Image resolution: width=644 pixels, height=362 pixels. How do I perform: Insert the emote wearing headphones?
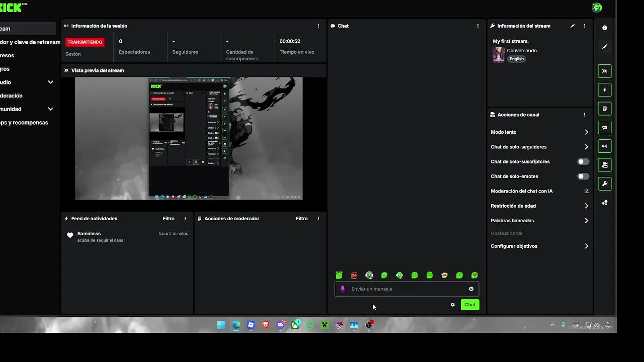(369, 275)
